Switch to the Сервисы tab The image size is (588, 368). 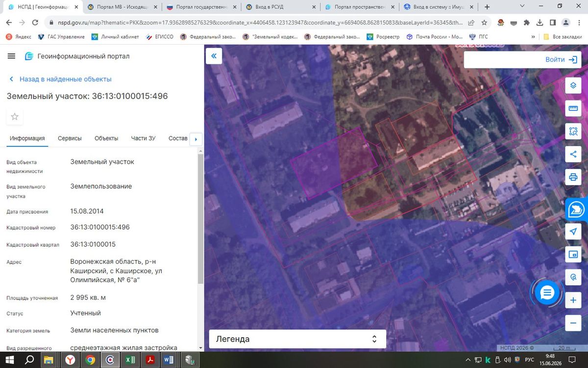[x=70, y=138]
